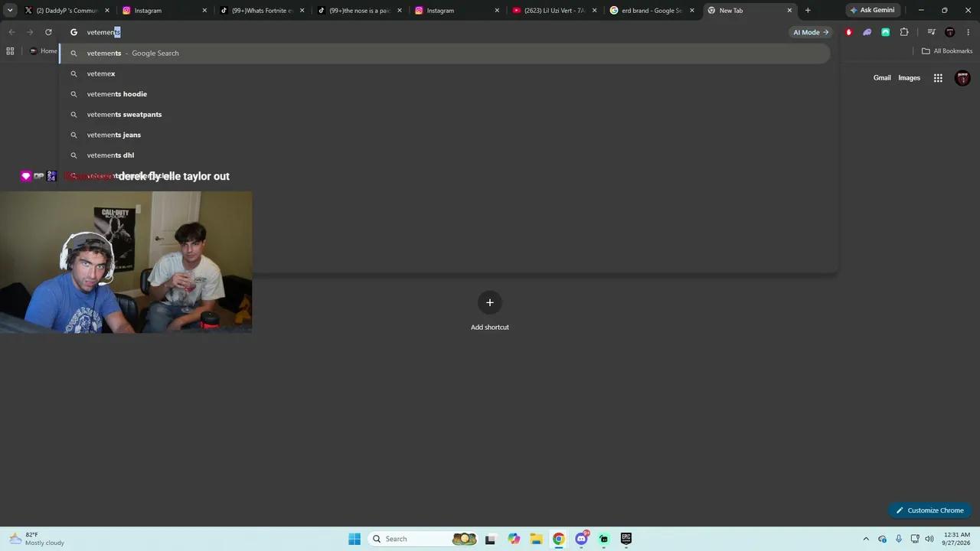Click the red flame extension icon
Viewport: 980px width, 551px height.
coord(848,32)
